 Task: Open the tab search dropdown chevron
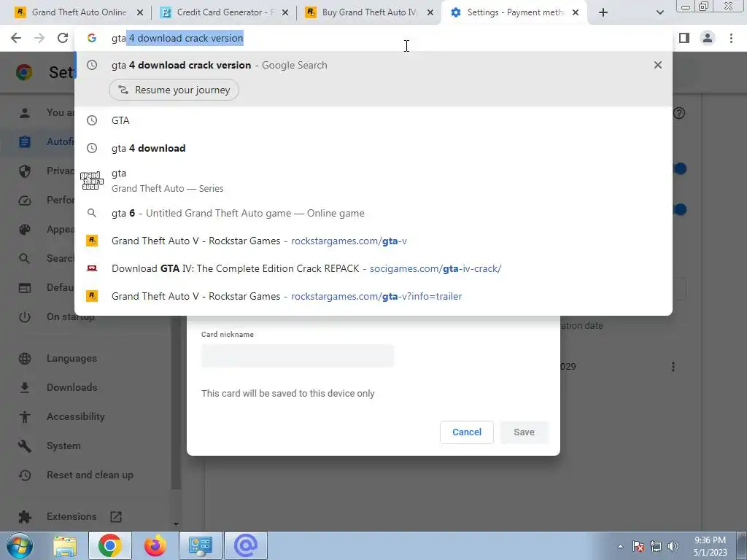[x=659, y=12]
